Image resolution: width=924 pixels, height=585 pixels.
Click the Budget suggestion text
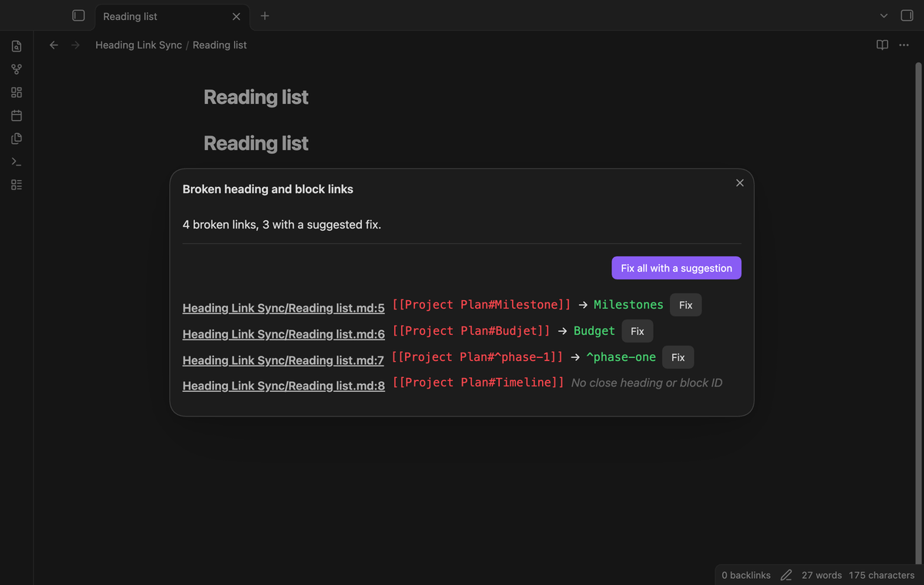tap(594, 331)
